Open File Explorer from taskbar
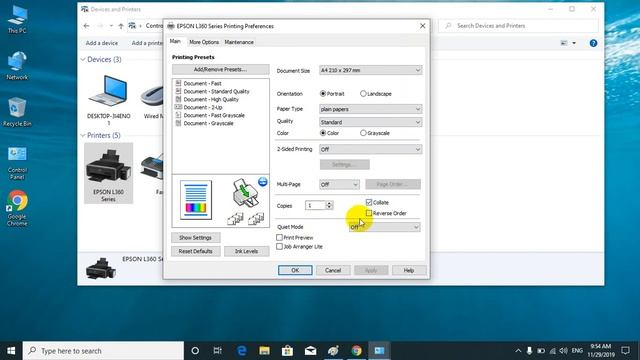This screenshot has width=640, height=360. click(x=264, y=351)
